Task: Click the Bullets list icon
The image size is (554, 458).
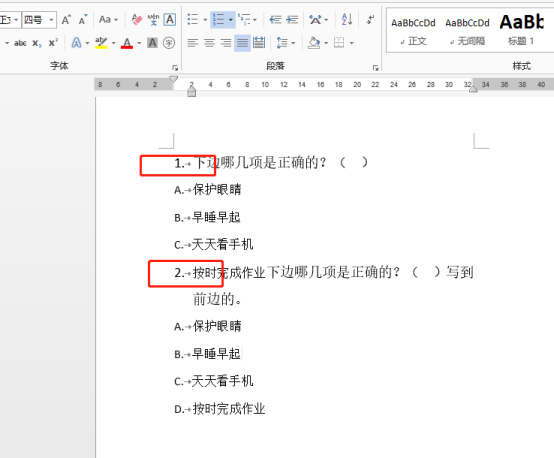Action: point(193,19)
